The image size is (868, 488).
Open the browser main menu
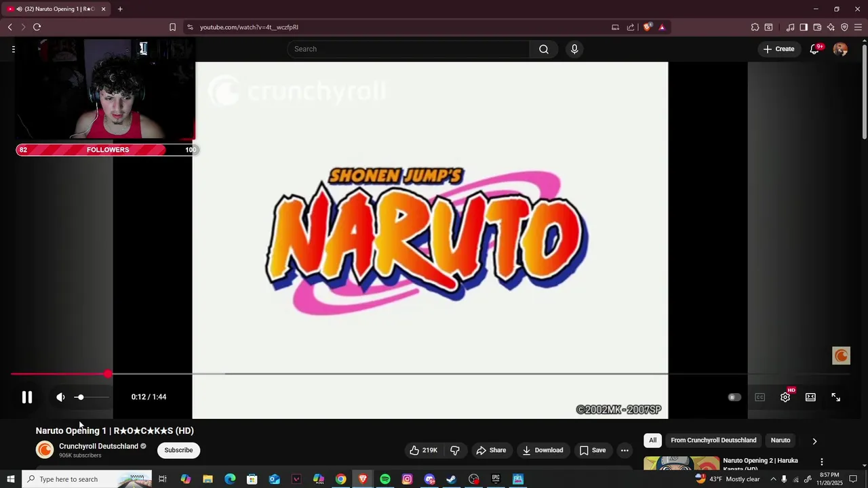(x=858, y=27)
